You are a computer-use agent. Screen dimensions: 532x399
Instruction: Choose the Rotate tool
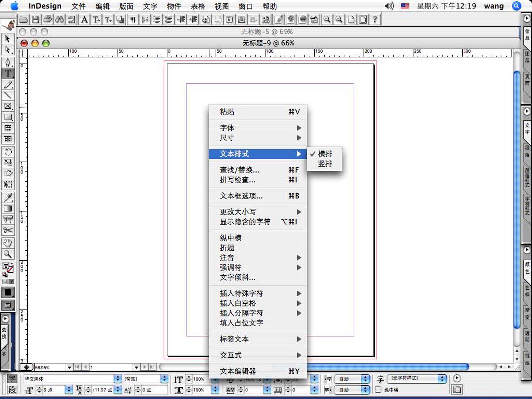pos(8,152)
